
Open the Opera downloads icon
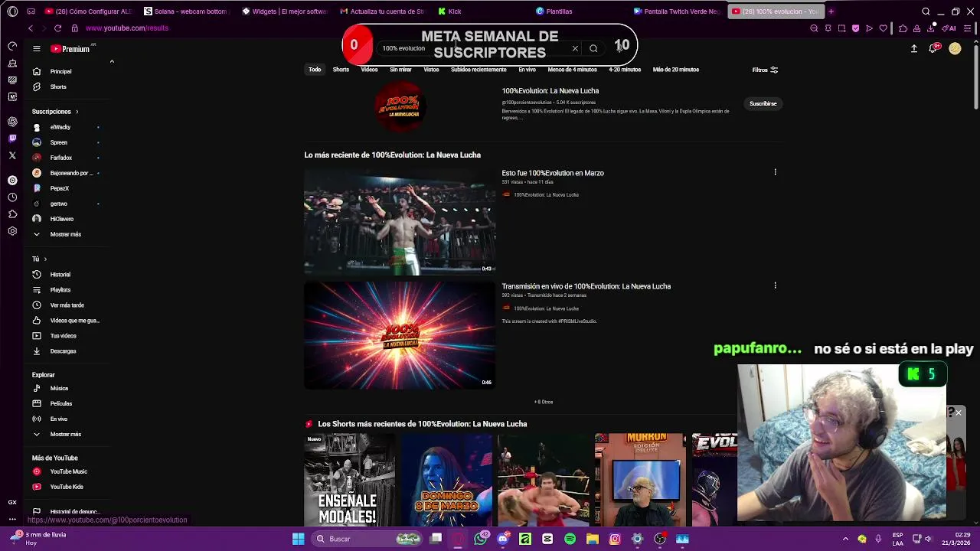click(930, 28)
